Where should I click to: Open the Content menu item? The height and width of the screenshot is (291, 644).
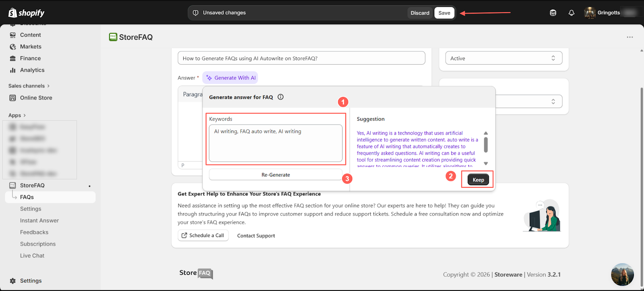(31, 35)
